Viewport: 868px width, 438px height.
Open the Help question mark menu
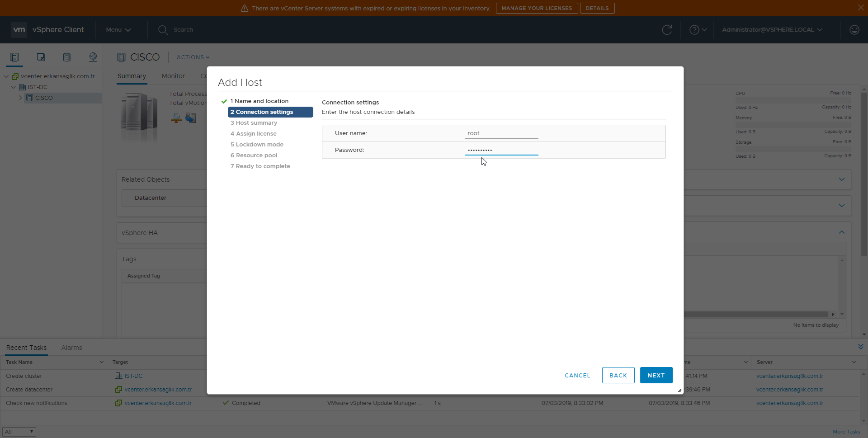point(698,30)
